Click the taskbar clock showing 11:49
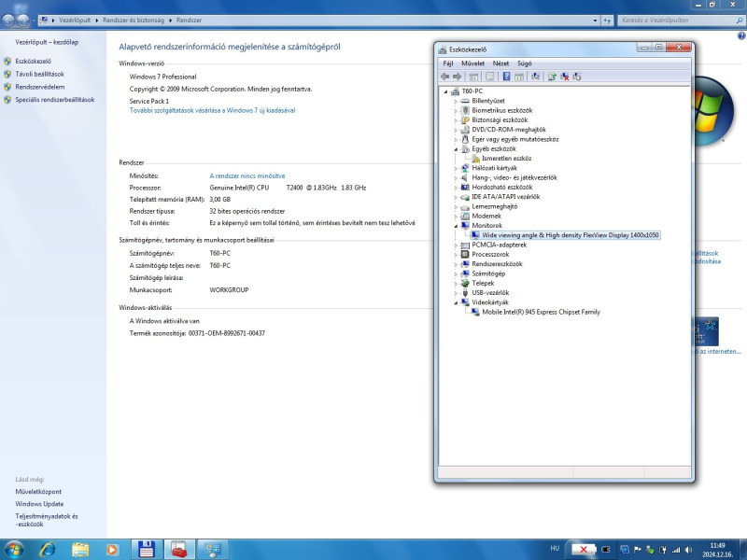747x560 pixels. click(717, 550)
